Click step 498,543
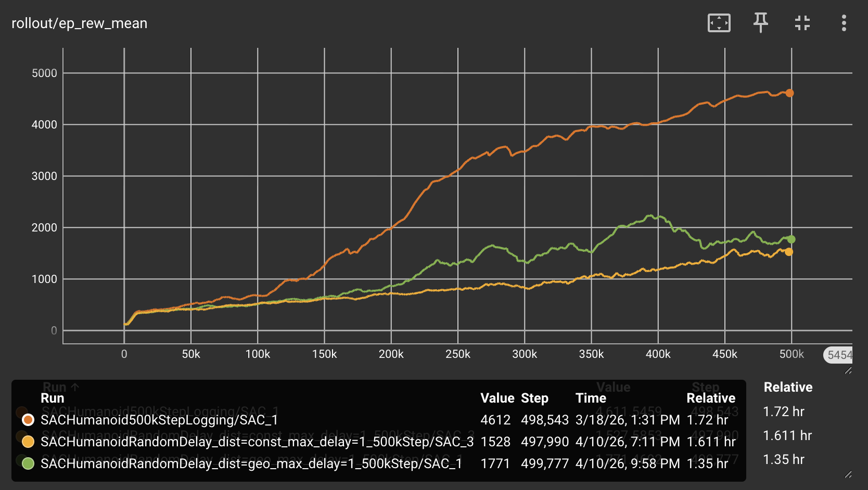 click(x=545, y=420)
